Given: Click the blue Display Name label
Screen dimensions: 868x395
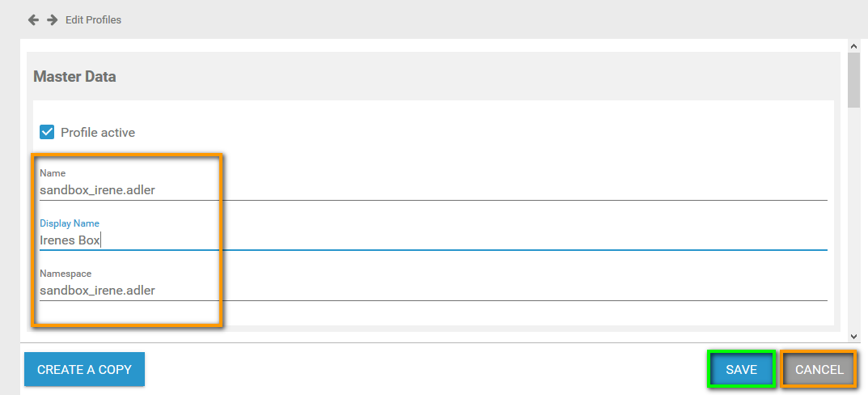Looking at the screenshot, I should pos(70,223).
